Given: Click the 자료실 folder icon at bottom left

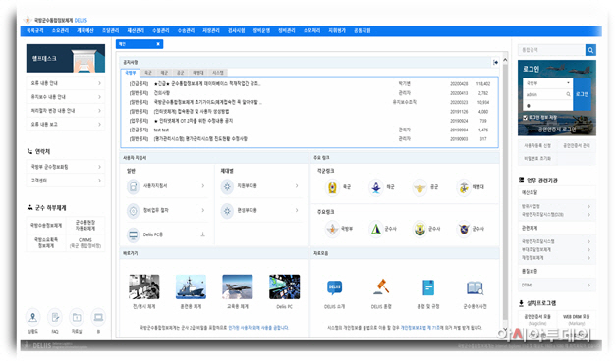Looking at the screenshot, I should 77,317.
